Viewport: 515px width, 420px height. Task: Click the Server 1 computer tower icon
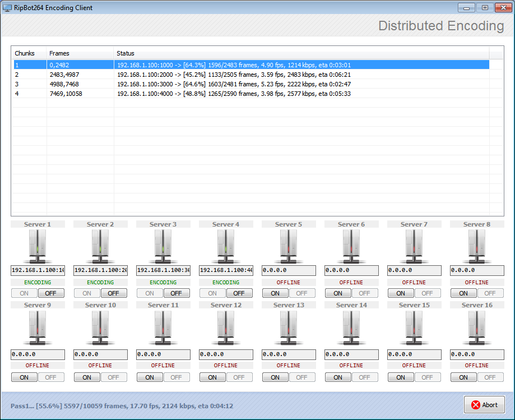pos(38,246)
